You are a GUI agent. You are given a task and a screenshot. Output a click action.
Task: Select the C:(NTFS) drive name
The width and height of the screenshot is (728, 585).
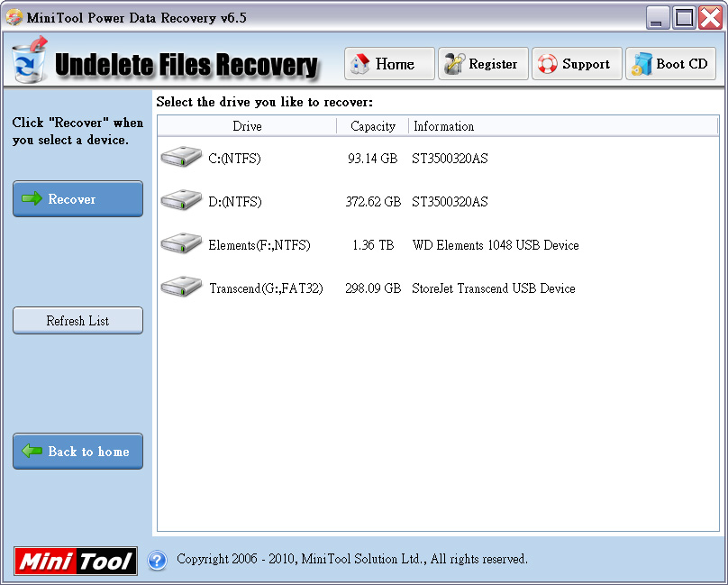click(x=234, y=159)
